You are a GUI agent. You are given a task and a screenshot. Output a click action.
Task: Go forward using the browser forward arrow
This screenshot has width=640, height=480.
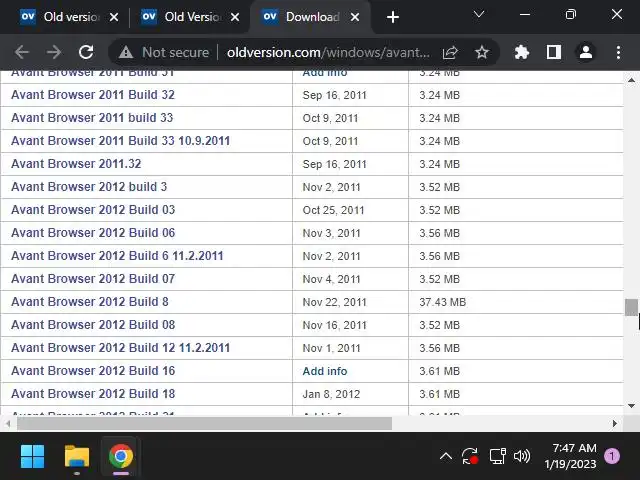[x=54, y=52]
